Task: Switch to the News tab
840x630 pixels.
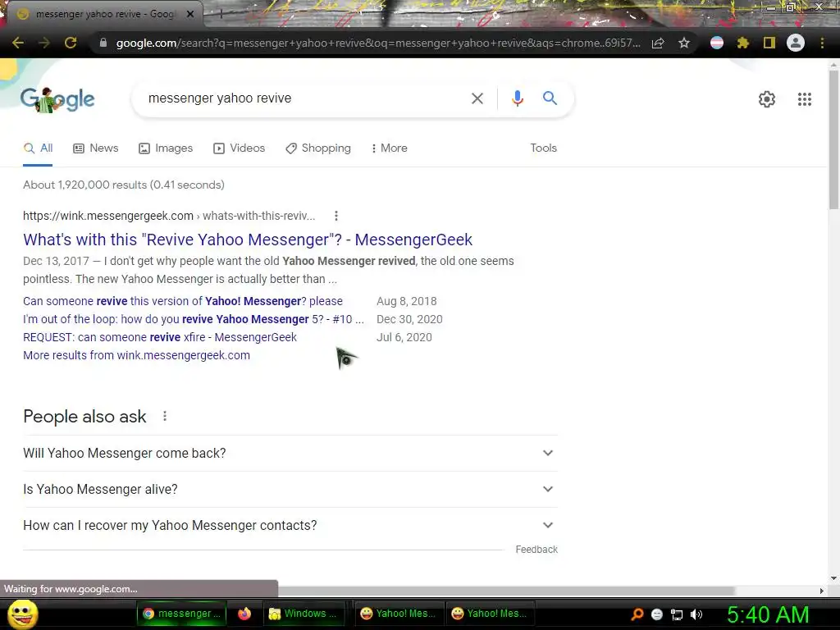Action: pyautogui.click(x=95, y=148)
